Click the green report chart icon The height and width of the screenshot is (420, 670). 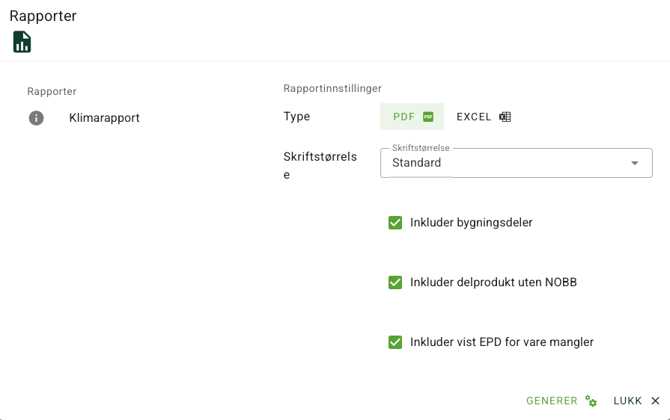click(22, 42)
